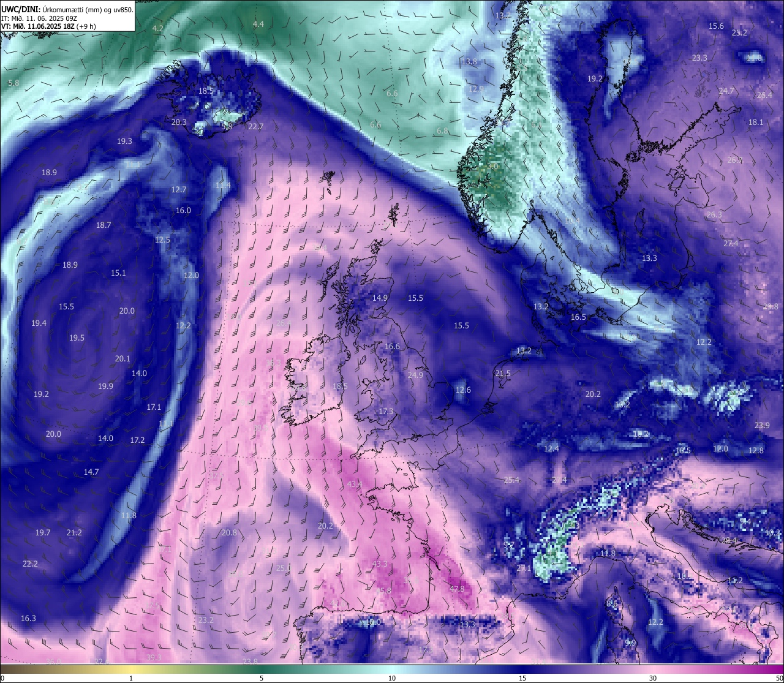Click the map value 12.4
784x683 pixels.
click(x=551, y=450)
